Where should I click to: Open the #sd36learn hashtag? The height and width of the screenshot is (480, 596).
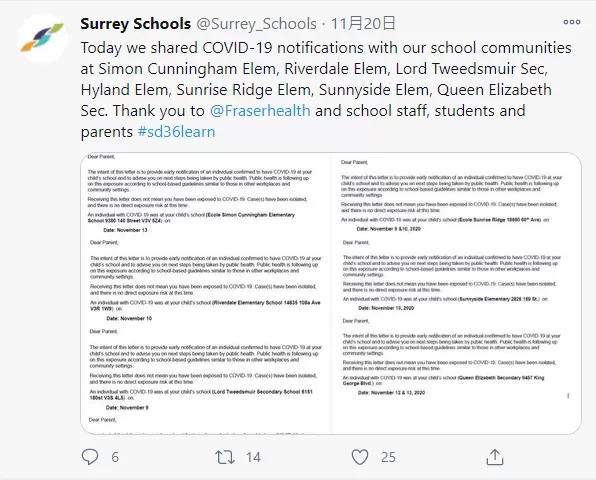pos(176,131)
